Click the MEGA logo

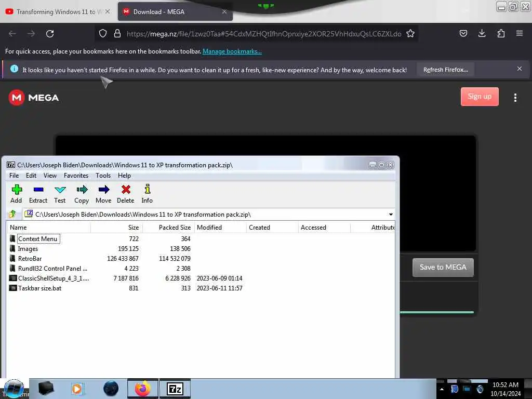[34, 98]
